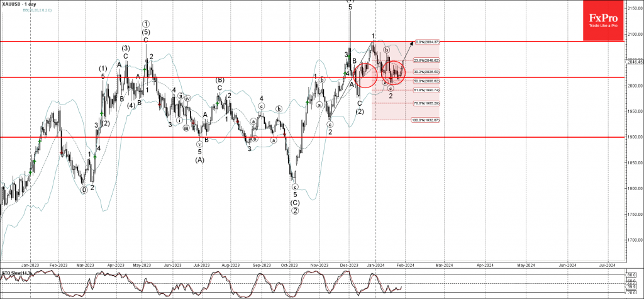Click the Jun-2023 date axis label

172,265
